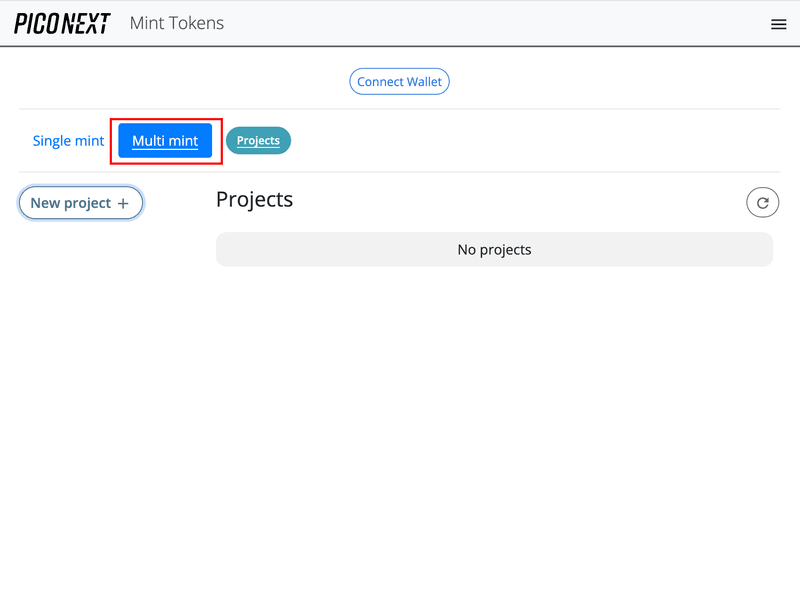
Task: Refresh the projects list
Action: pos(762,203)
